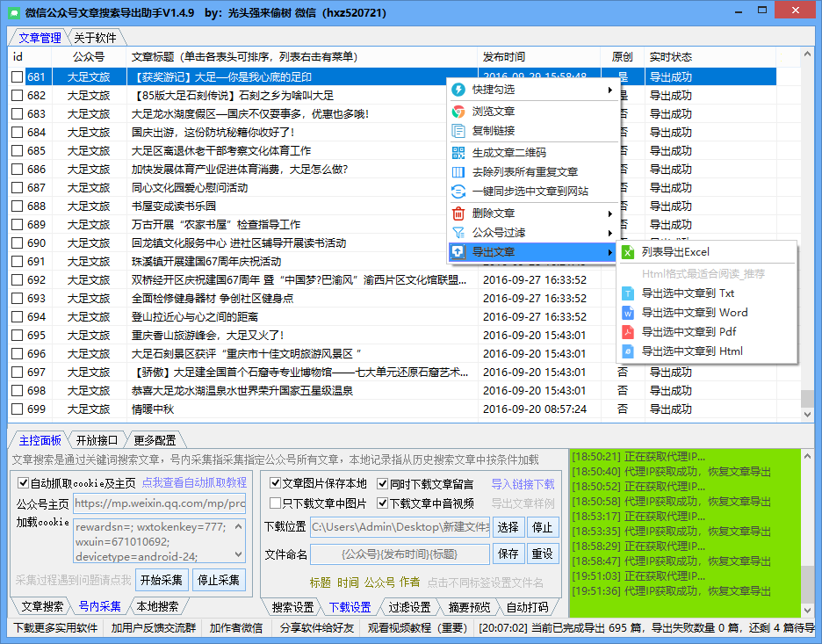The height and width of the screenshot is (644, 822).
Task: Tick the checkbox for row 699
Action: tap(18, 409)
